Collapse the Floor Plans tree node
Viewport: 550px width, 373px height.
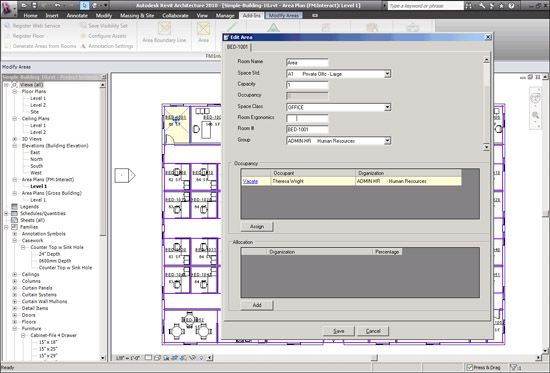[15, 91]
